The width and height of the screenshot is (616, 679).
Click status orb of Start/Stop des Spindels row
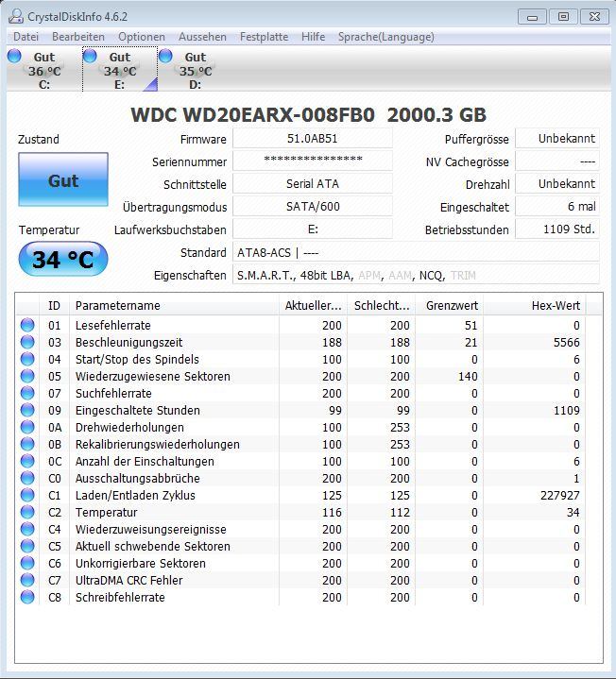[27, 359]
